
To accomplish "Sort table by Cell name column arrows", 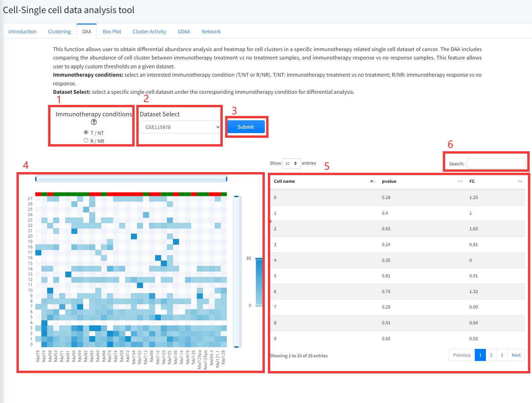I will pos(372,182).
